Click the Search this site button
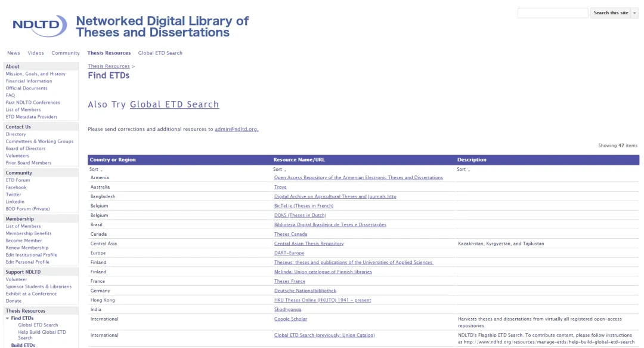This screenshot has height=348, width=644. point(611,13)
